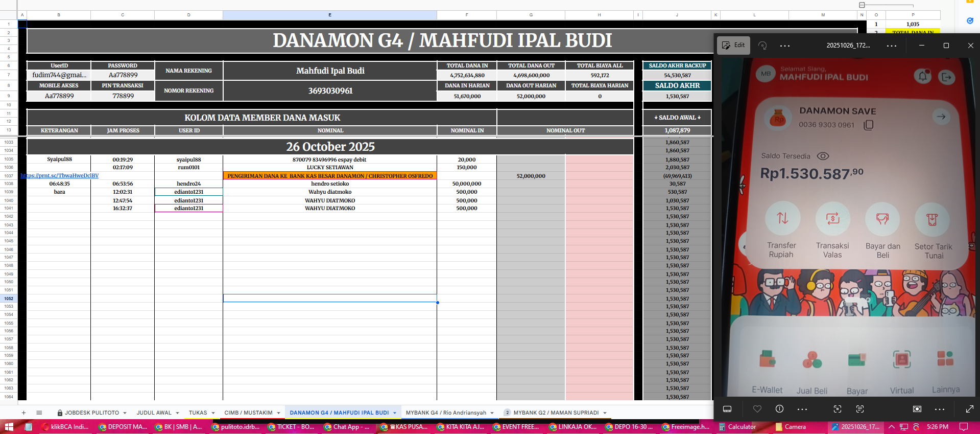Open dropdown arrow of JUDUL AWAL tab
Image resolution: width=980 pixels, height=434 pixels.
point(177,413)
